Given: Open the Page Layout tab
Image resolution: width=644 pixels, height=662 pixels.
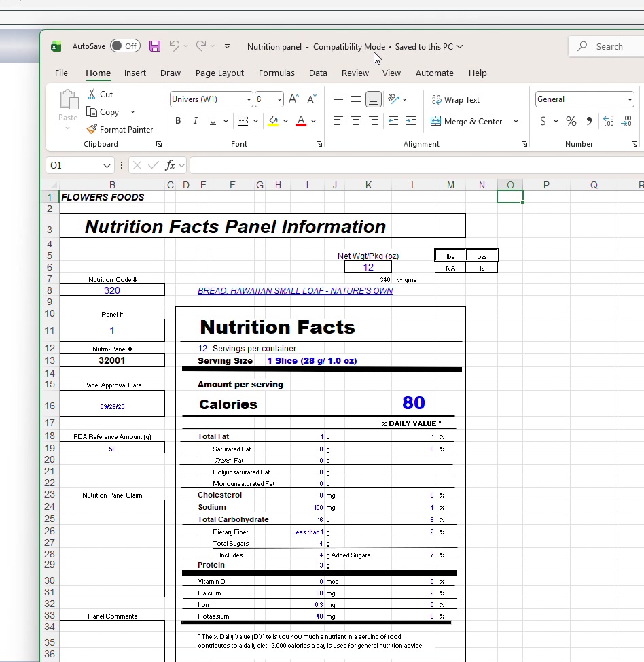Looking at the screenshot, I should pos(219,73).
